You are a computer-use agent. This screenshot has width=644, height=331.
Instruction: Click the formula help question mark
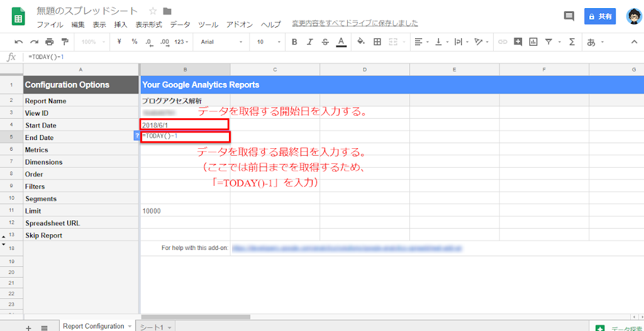pyautogui.click(x=137, y=136)
